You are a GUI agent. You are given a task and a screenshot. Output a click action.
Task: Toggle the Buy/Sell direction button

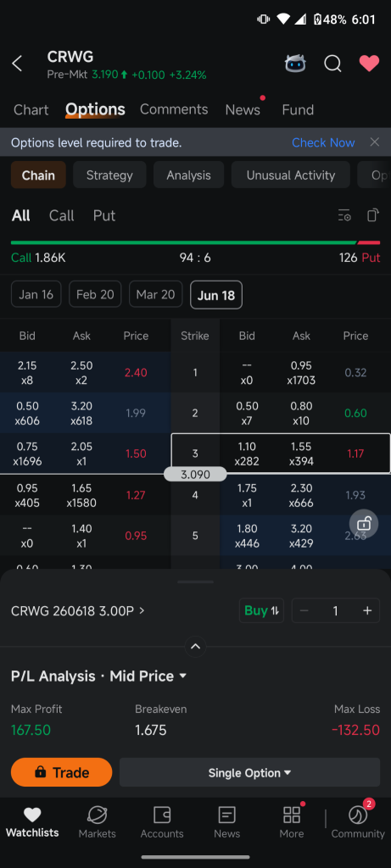click(x=261, y=610)
